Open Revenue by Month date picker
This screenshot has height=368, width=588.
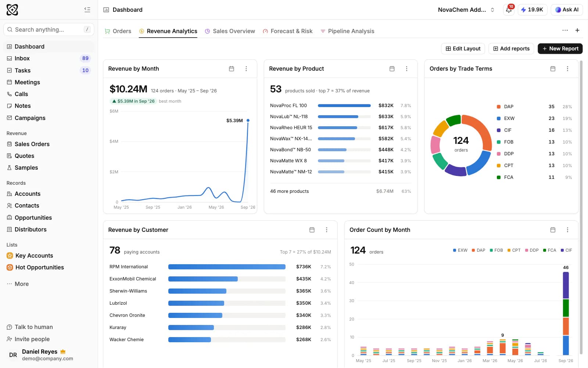[232, 69]
